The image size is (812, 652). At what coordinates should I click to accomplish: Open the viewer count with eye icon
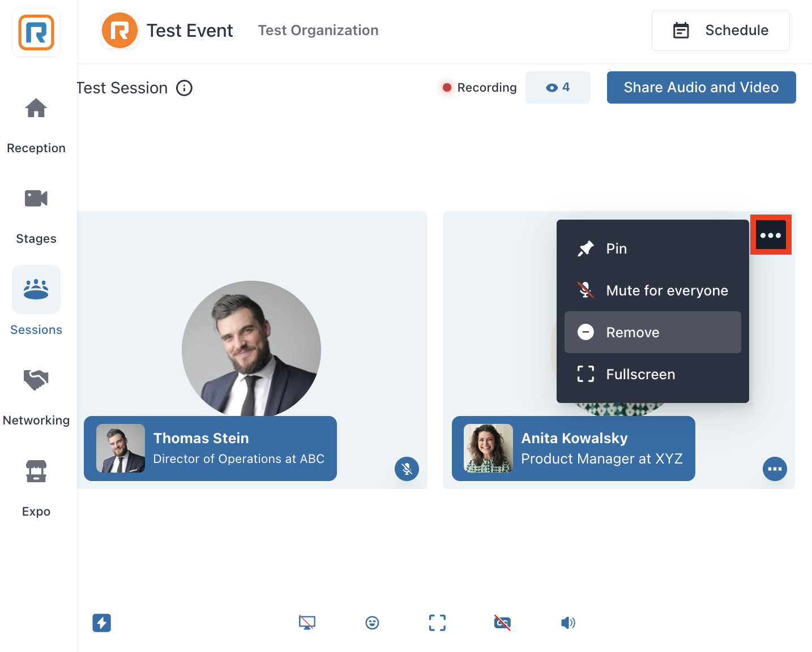[x=558, y=88]
